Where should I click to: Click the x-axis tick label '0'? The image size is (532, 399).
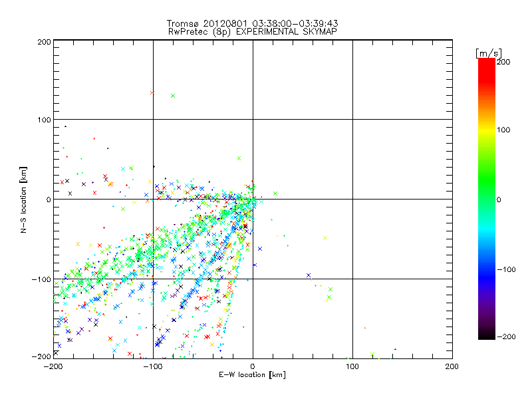(253, 366)
